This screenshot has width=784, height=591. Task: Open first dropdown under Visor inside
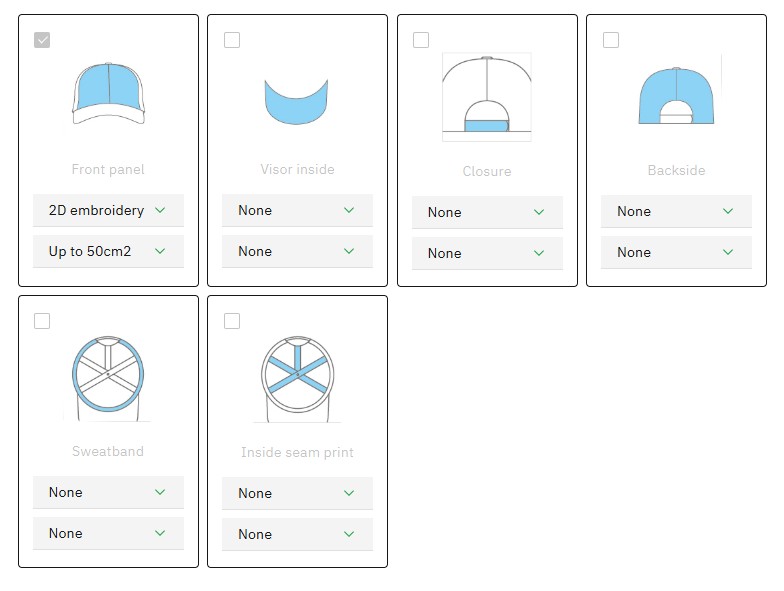(297, 211)
